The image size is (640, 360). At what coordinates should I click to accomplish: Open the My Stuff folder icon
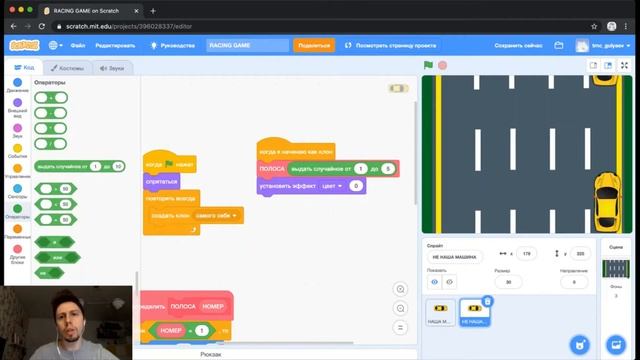[559, 45]
